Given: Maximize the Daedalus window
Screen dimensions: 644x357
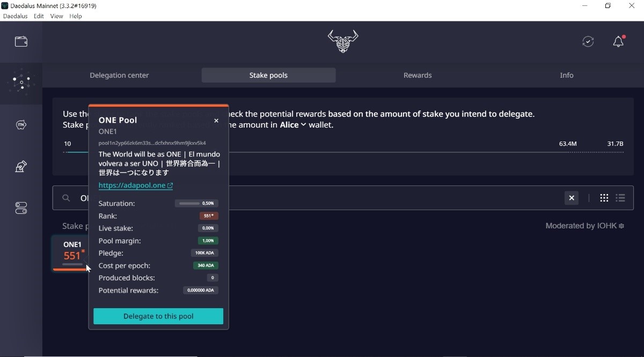Looking at the screenshot, I should coord(608,6).
